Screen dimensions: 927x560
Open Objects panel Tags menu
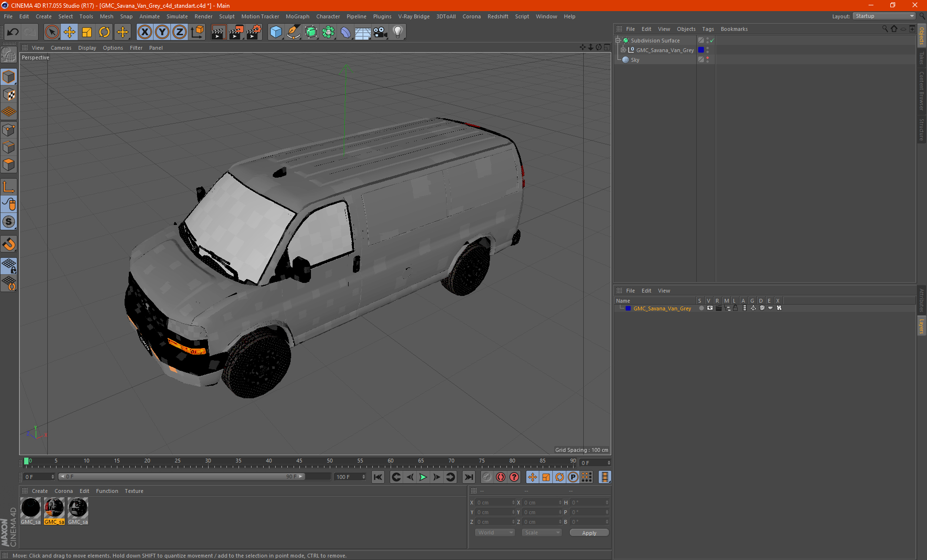[x=708, y=29]
